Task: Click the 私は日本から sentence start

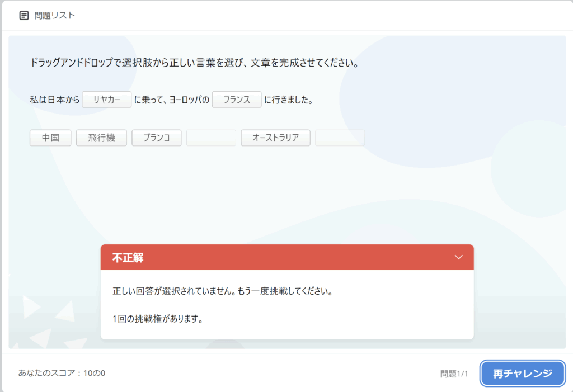Action: pyautogui.click(x=55, y=100)
